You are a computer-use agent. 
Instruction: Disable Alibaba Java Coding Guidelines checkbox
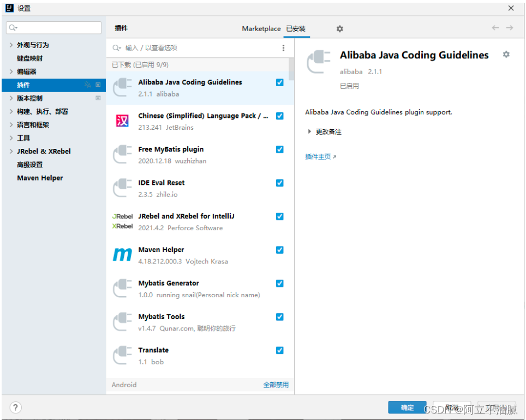[280, 82]
